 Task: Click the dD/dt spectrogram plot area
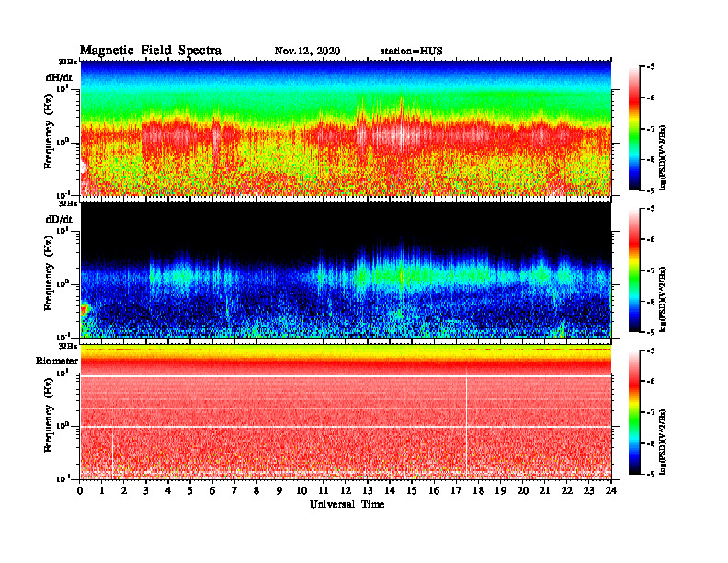click(x=346, y=270)
